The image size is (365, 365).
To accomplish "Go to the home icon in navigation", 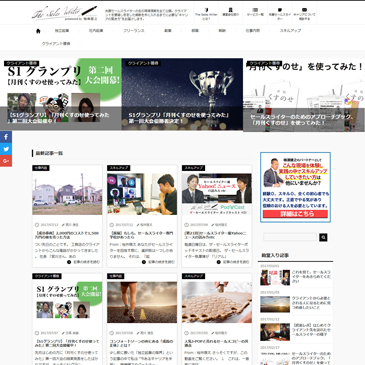I will pyautogui.click(x=38, y=31).
